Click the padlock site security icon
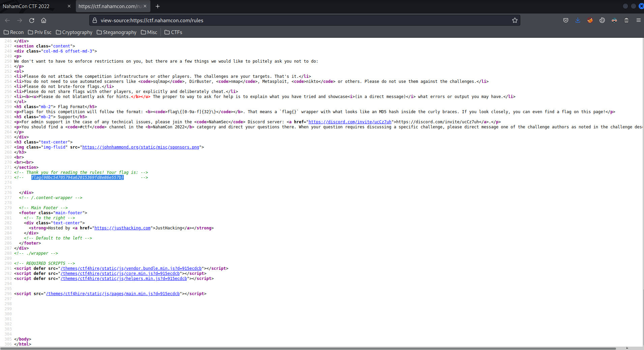This screenshot has height=350, width=644. (95, 21)
